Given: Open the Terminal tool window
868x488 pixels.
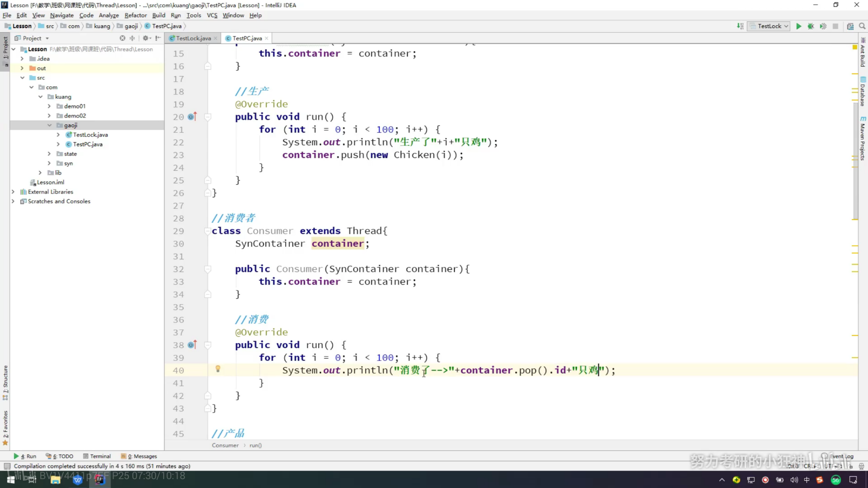Looking at the screenshot, I should point(97,456).
